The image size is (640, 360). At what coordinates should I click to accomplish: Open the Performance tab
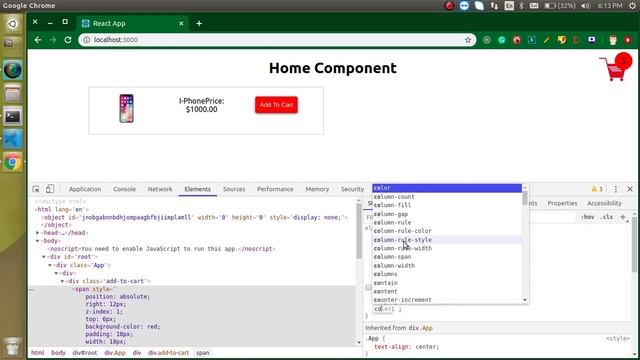pos(275,189)
